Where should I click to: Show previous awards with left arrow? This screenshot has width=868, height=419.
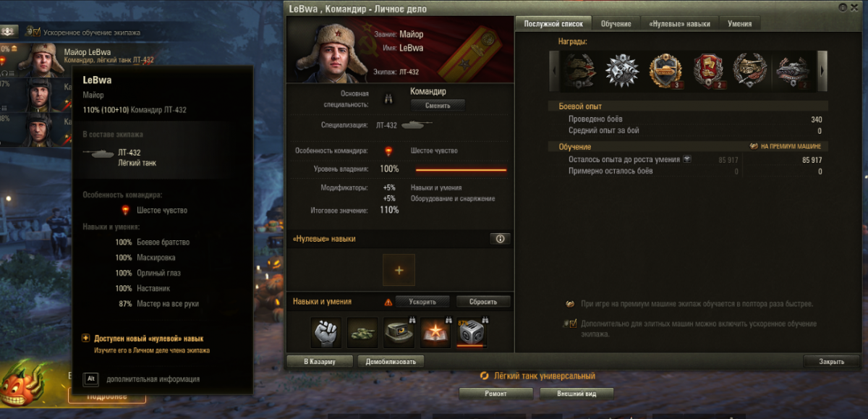tap(554, 70)
